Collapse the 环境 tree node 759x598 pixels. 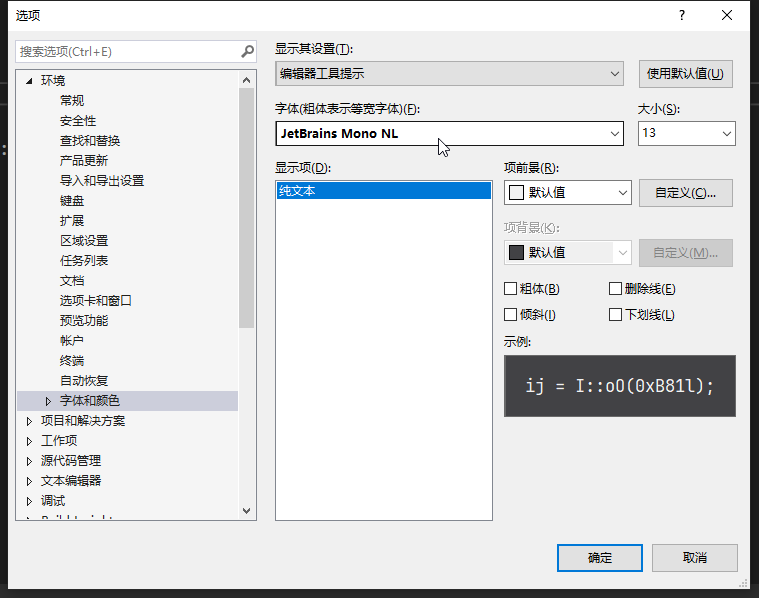(x=29, y=81)
